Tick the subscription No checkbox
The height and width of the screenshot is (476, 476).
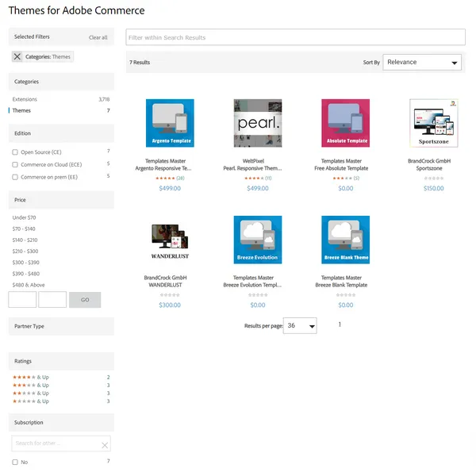[x=15, y=462]
